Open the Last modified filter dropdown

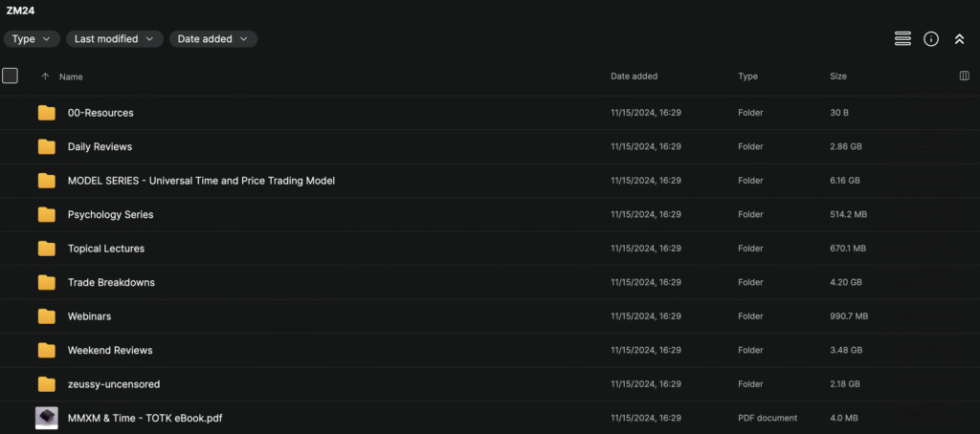pos(114,39)
